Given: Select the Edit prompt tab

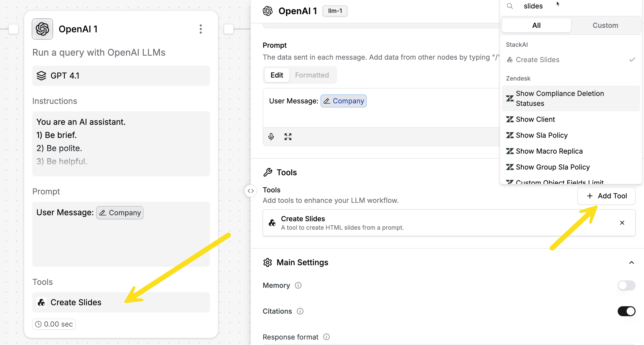Looking at the screenshot, I should tap(277, 75).
